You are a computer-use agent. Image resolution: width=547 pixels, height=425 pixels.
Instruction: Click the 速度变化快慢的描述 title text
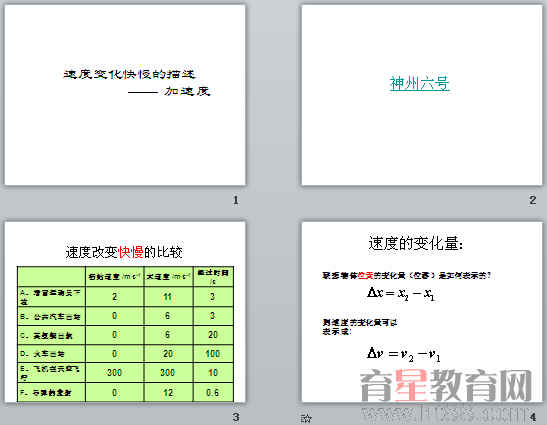129,74
